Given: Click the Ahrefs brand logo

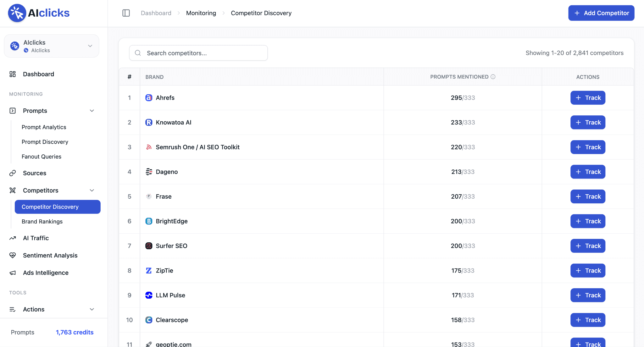Looking at the screenshot, I should (149, 98).
